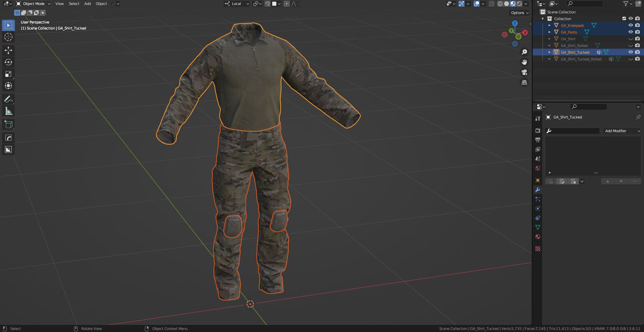Collapse the Collection in the outliner
Viewport: 644px width, 332px height.
point(543,18)
